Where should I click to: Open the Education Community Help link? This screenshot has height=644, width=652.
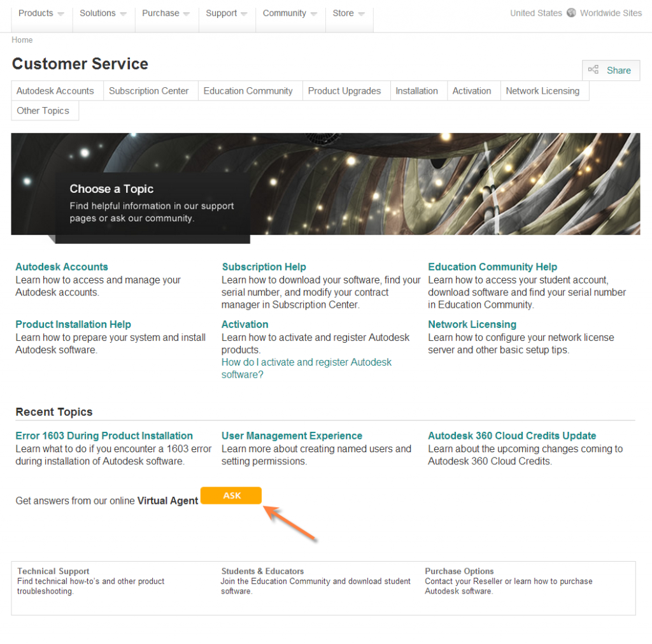492,267
